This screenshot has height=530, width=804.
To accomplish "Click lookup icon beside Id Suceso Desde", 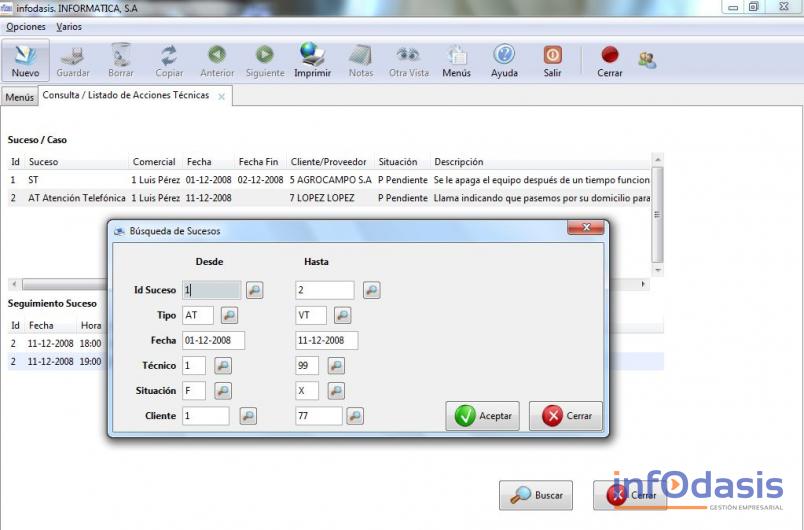I will [x=254, y=290].
